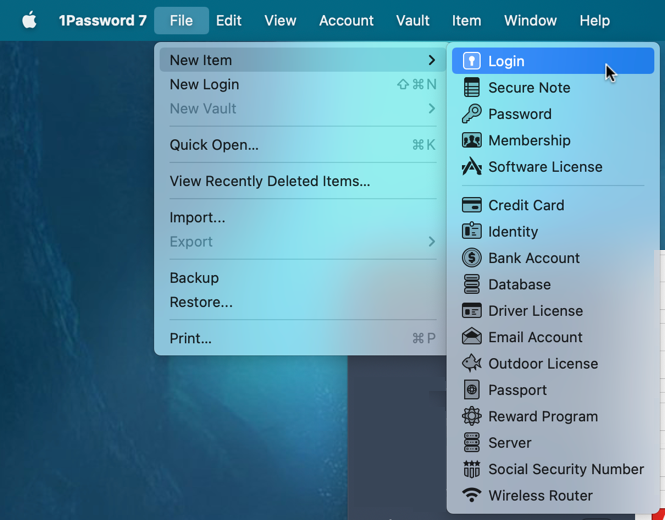Image resolution: width=665 pixels, height=520 pixels.
Task: Choose Password item type label
Action: (520, 114)
